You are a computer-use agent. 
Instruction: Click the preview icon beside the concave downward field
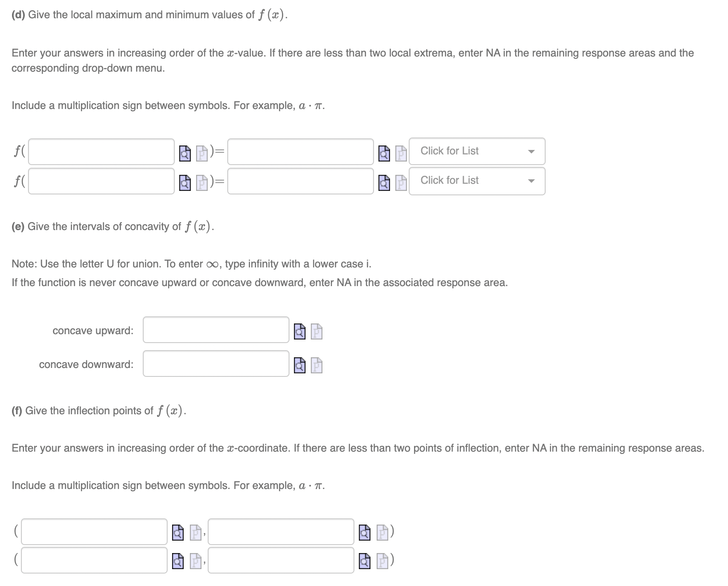click(299, 365)
